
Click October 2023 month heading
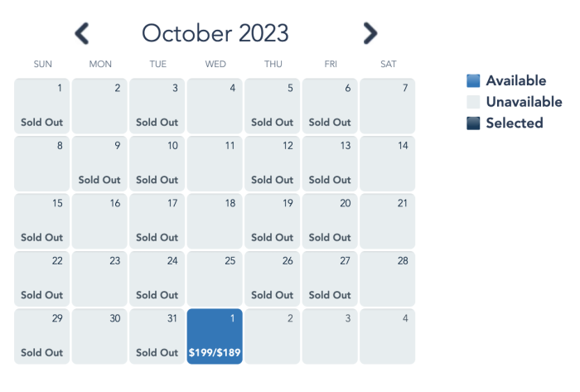(215, 33)
